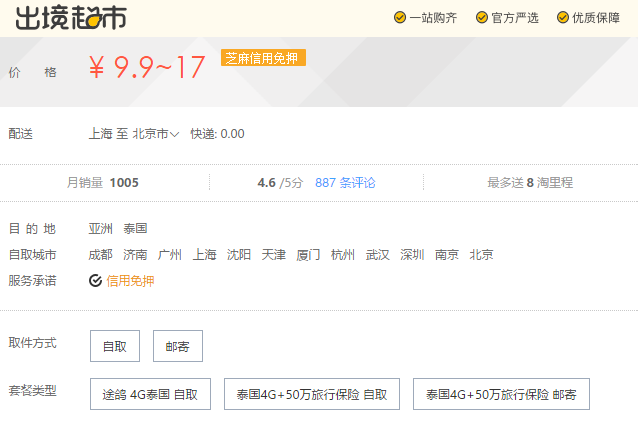Click pickup city 广州

click(x=170, y=254)
